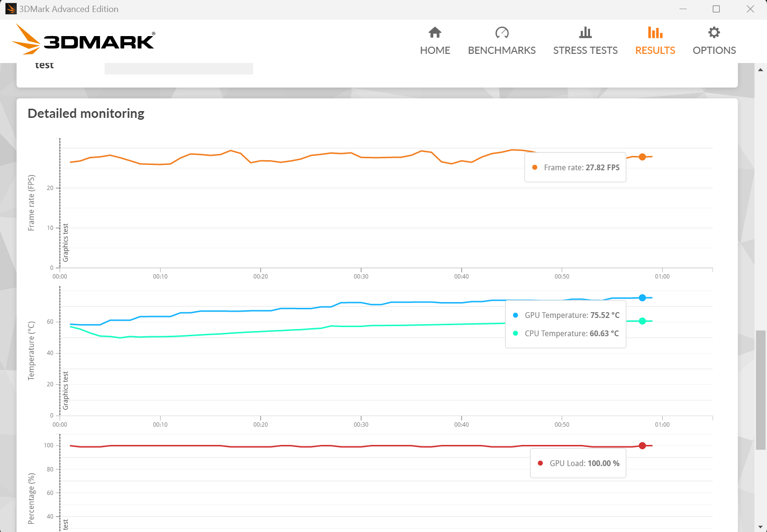Click the scroll up arrow
The height and width of the screenshot is (532, 767).
tap(760, 70)
